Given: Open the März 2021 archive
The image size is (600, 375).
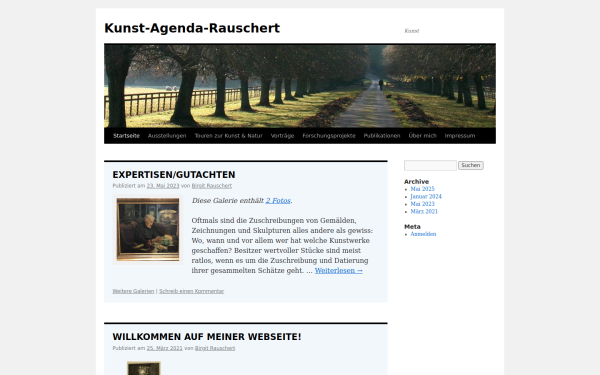Looking at the screenshot, I should [424, 212].
